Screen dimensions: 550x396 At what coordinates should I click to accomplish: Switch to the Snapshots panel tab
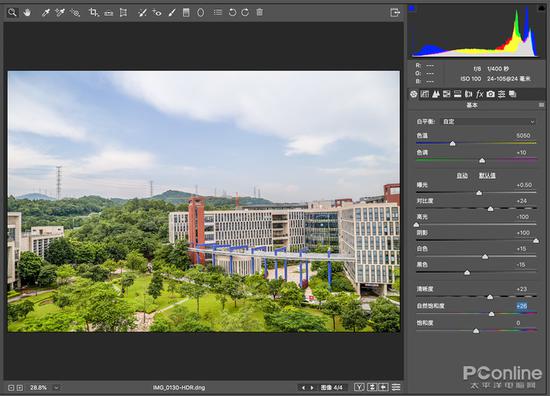[512, 94]
